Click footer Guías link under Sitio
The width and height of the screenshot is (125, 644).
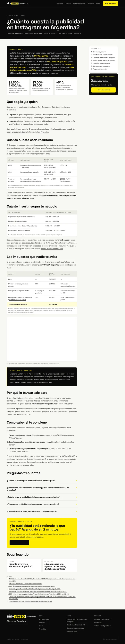[41, 626]
